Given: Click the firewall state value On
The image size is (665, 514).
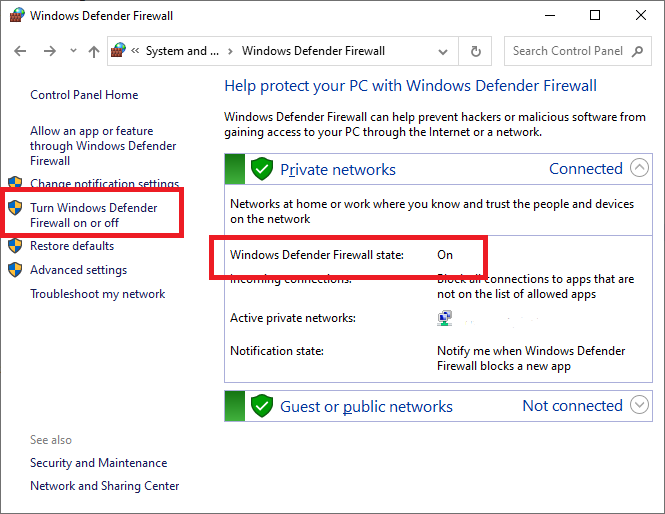Looking at the screenshot, I should click(x=445, y=255).
